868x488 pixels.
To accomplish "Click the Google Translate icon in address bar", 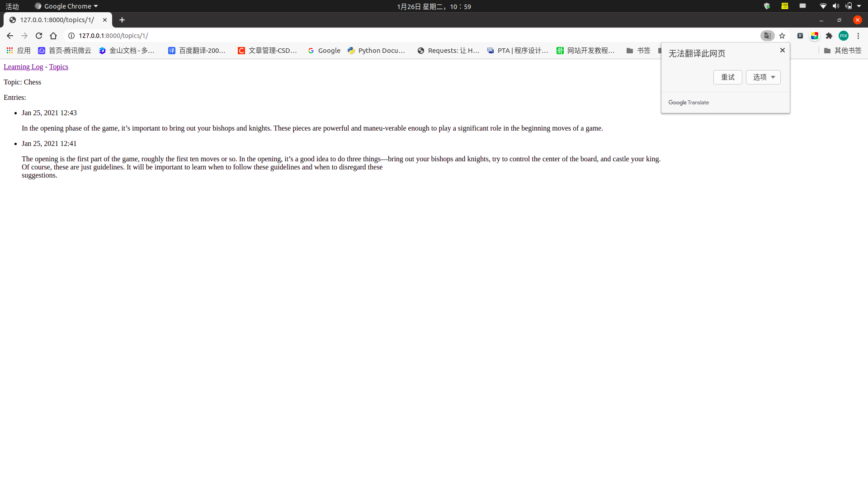I will pyautogui.click(x=767, y=36).
